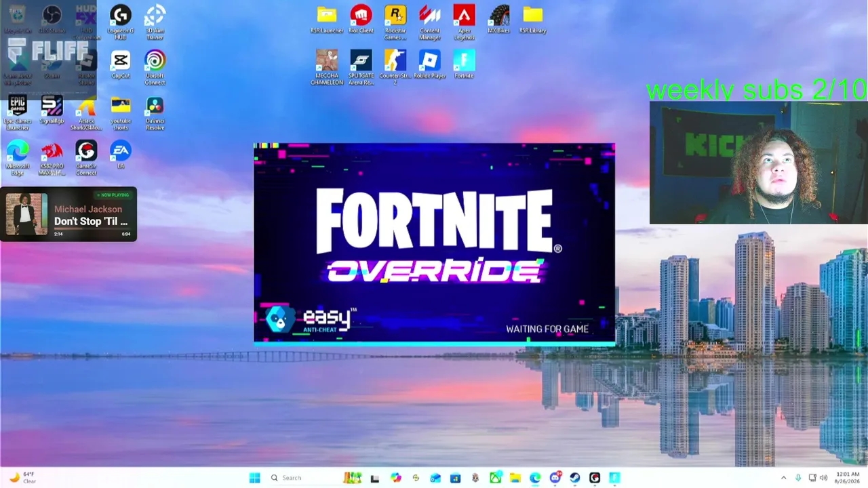Click the now playing song progress bar
Image resolution: width=868 pixels, height=488 pixels.
pos(92,230)
